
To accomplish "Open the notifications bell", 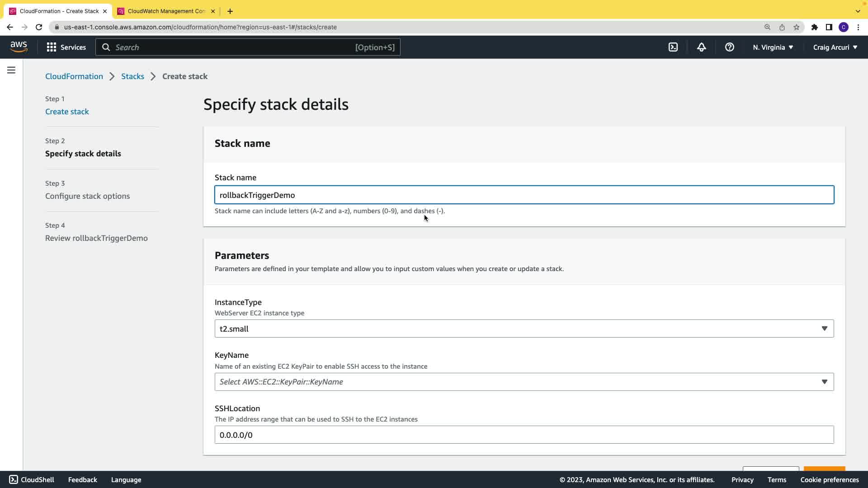I will click(701, 47).
